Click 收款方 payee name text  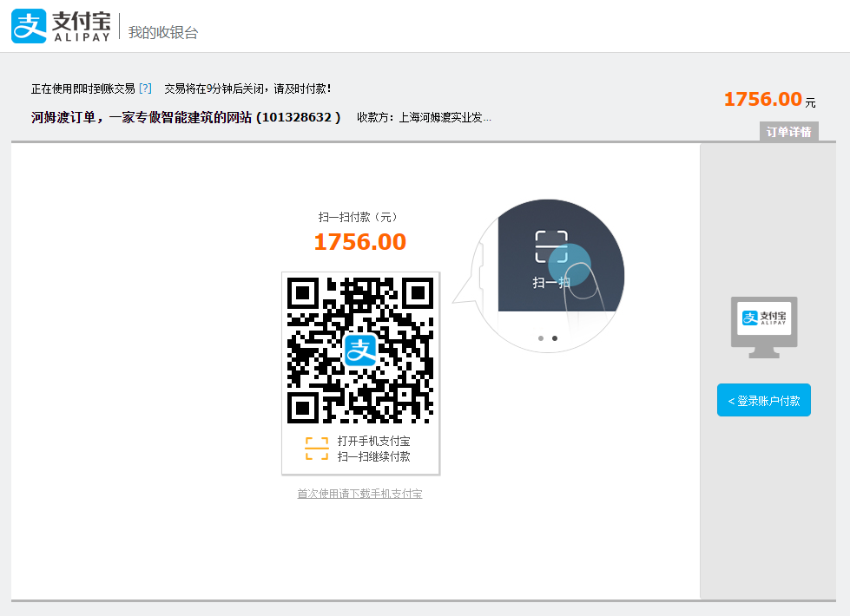coord(424,118)
